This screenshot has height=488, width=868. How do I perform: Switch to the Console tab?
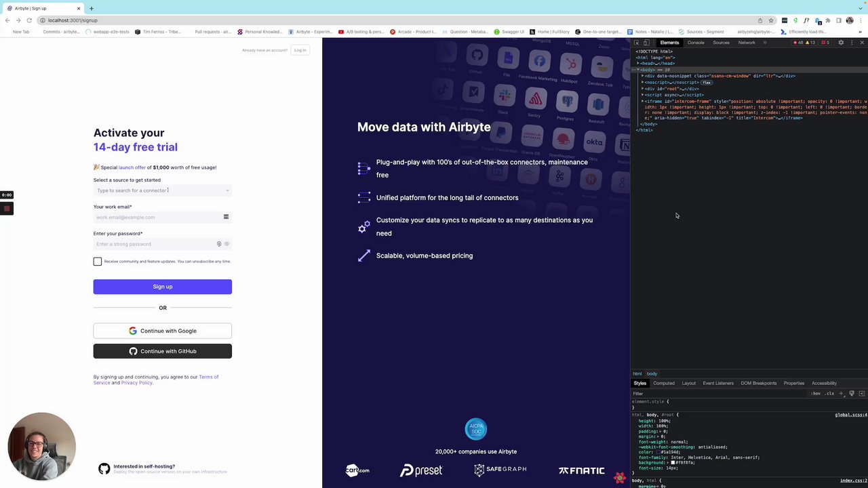pos(696,43)
